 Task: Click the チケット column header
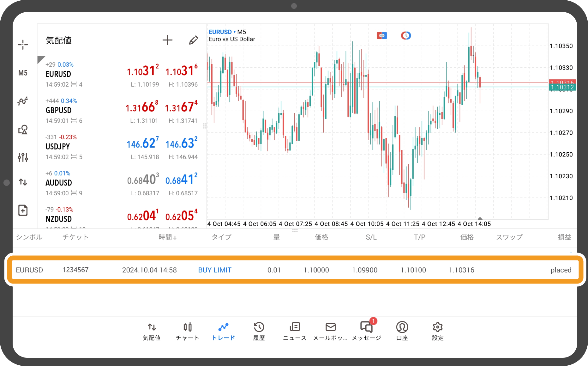75,237
